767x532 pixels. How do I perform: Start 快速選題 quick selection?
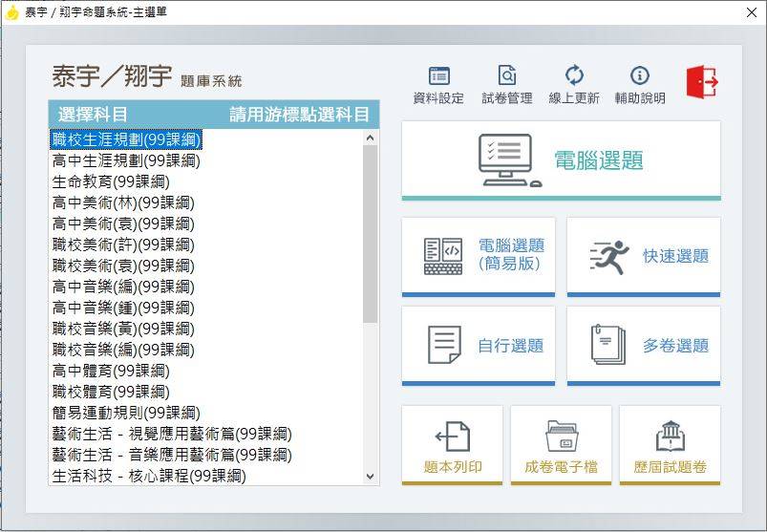(x=644, y=257)
